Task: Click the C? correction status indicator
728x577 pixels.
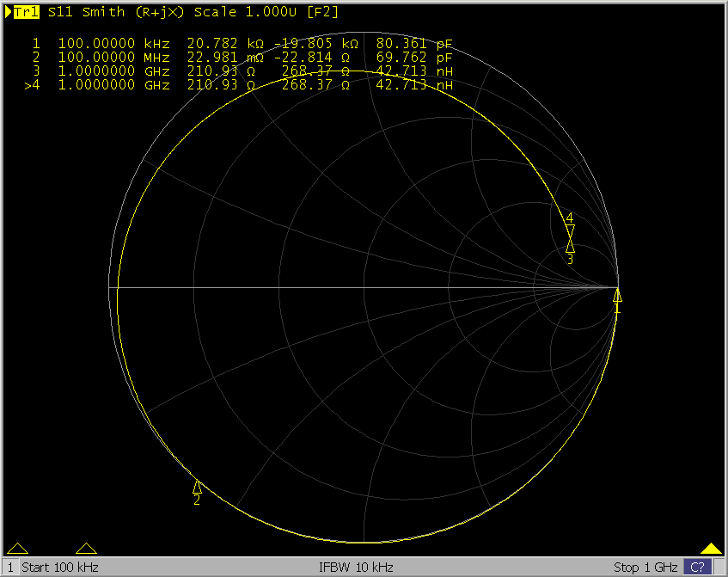Action: [x=697, y=568]
